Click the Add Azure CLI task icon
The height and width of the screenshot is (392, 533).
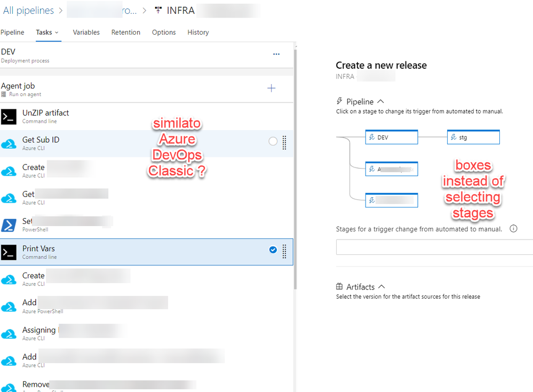coord(9,361)
